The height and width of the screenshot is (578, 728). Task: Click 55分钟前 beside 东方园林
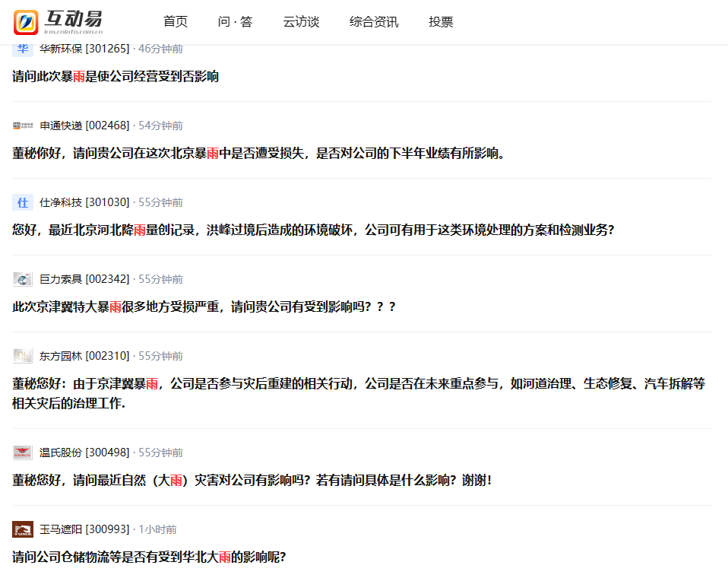pyautogui.click(x=160, y=356)
